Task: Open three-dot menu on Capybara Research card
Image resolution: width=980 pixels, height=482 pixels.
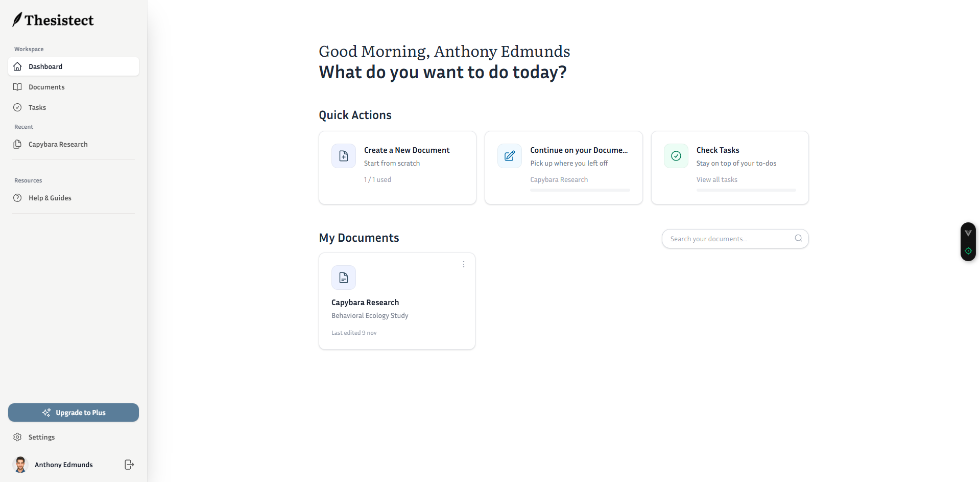Action: (x=464, y=264)
